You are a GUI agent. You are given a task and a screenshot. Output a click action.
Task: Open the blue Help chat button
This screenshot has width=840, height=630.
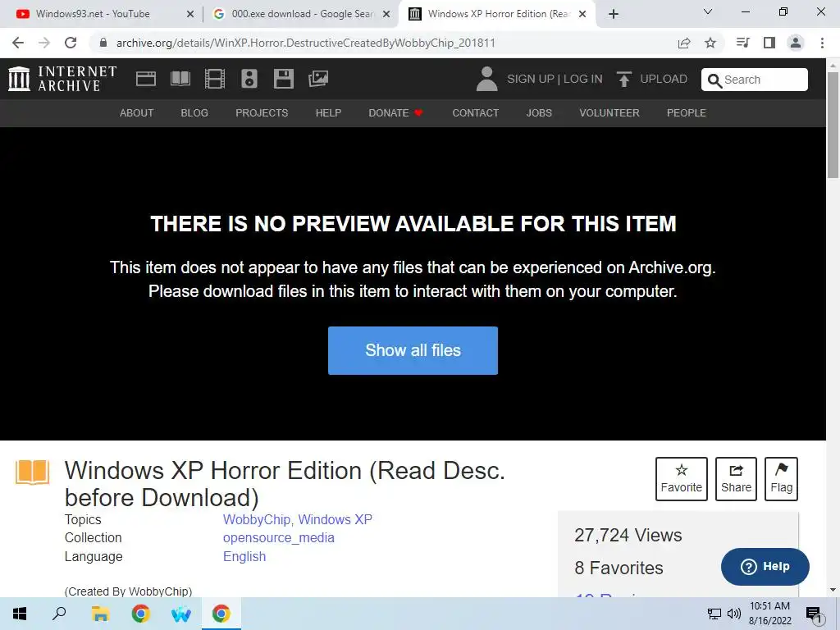pyautogui.click(x=765, y=567)
